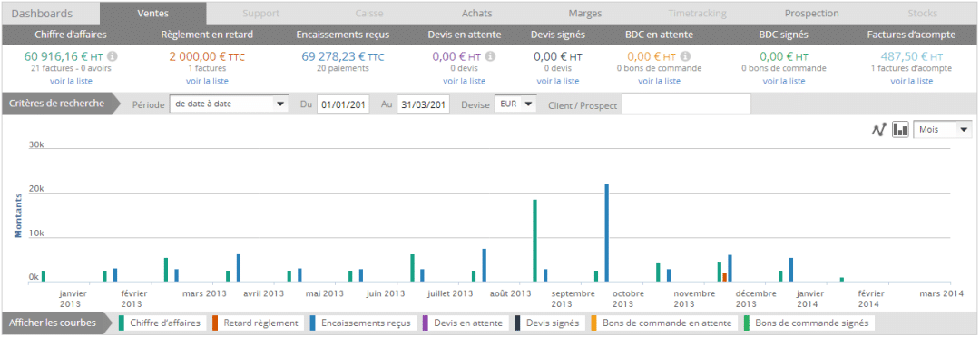Click the Client / Prospect search field
Screen dimensions: 980x338
tap(686, 105)
